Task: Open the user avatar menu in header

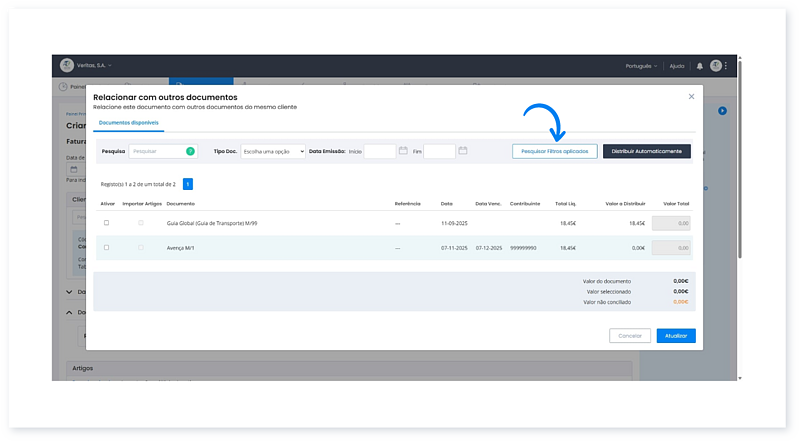Action: (716, 66)
